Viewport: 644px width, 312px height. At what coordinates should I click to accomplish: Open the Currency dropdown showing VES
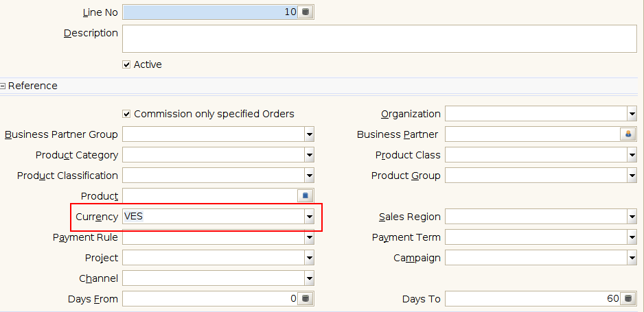(309, 217)
